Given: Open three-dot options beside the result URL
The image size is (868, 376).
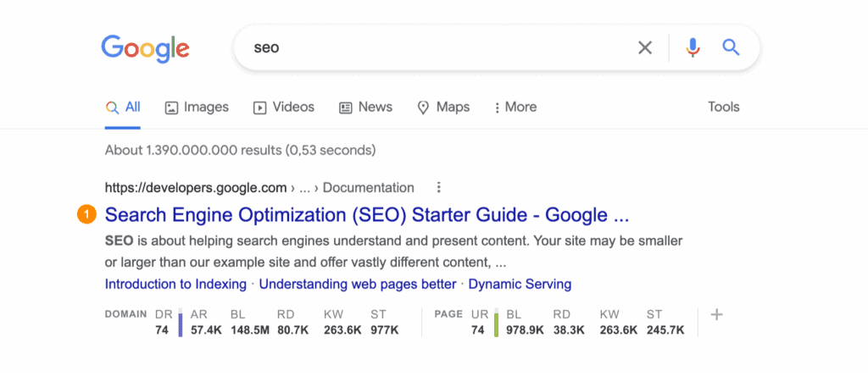Looking at the screenshot, I should tap(438, 188).
